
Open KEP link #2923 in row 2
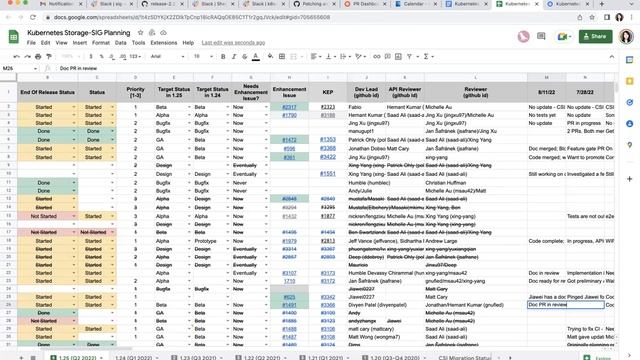click(328, 107)
